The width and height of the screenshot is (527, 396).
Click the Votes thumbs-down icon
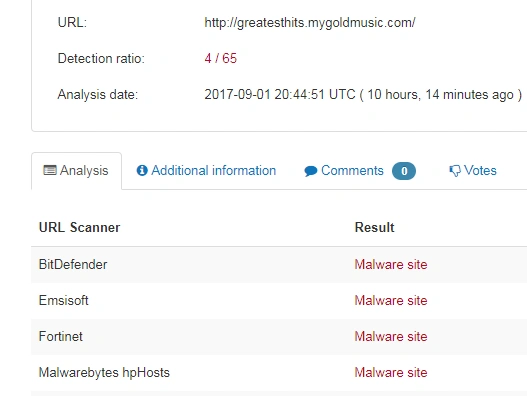click(455, 171)
